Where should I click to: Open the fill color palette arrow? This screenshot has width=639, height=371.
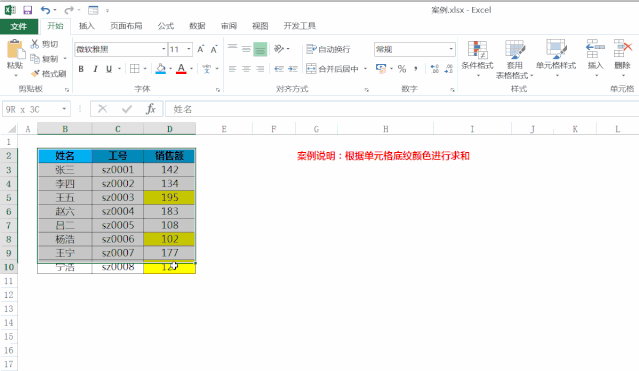click(x=170, y=68)
